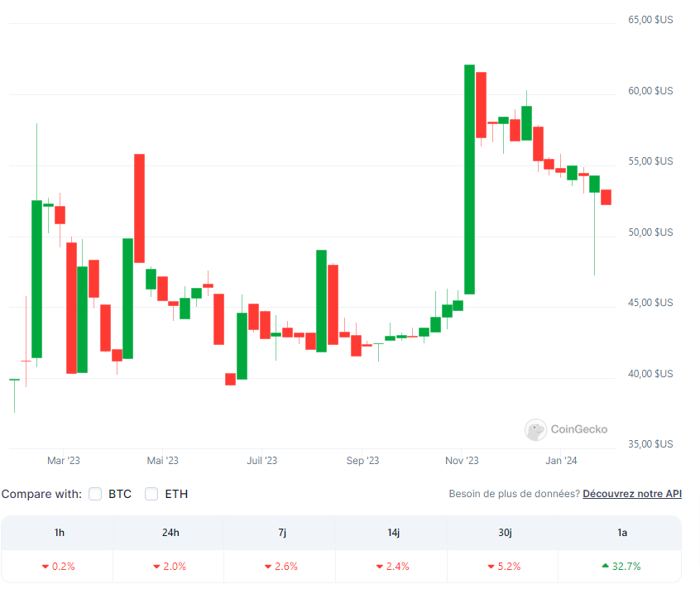Enable the BTC comparison checkbox
700x589 pixels.
click(95, 494)
